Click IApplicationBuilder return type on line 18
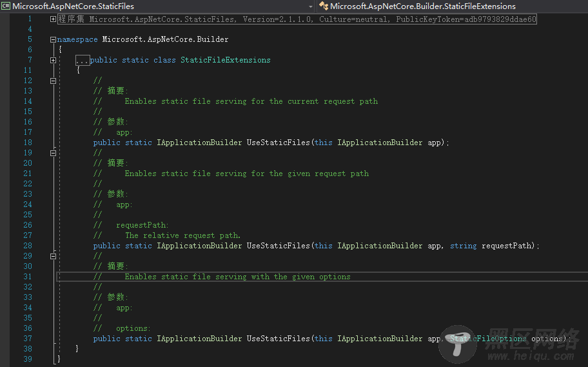The image size is (588, 367). click(x=199, y=143)
